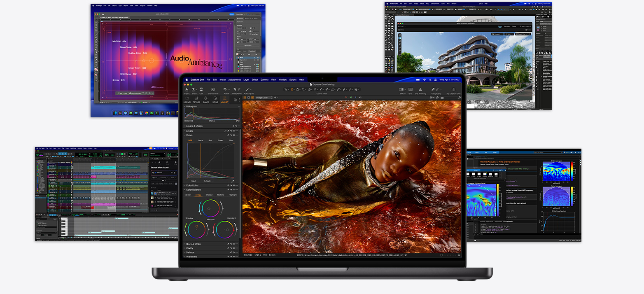Click the plus icon next to Image Layer
The width and height of the screenshot is (644, 294).
click(x=275, y=98)
